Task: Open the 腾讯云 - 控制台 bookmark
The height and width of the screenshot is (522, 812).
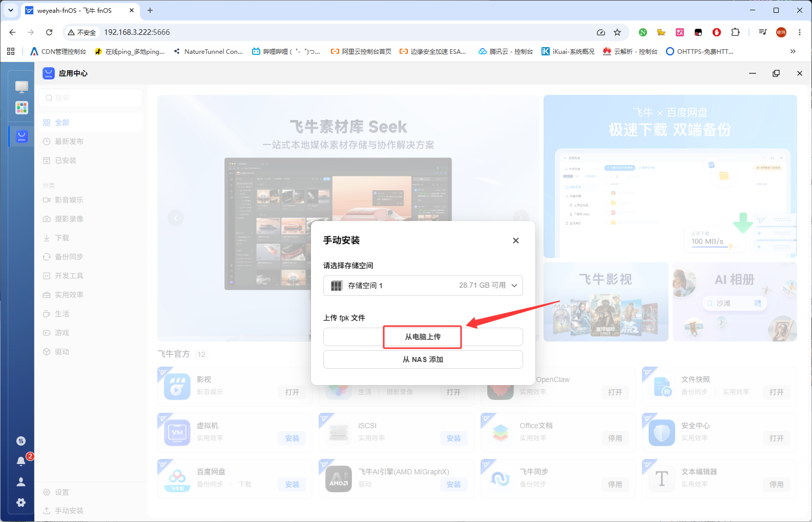Action: click(x=506, y=51)
